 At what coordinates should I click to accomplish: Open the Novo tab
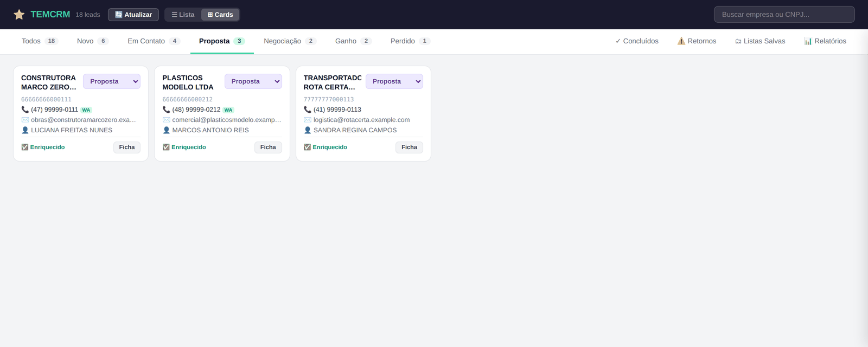[x=93, y=41]
